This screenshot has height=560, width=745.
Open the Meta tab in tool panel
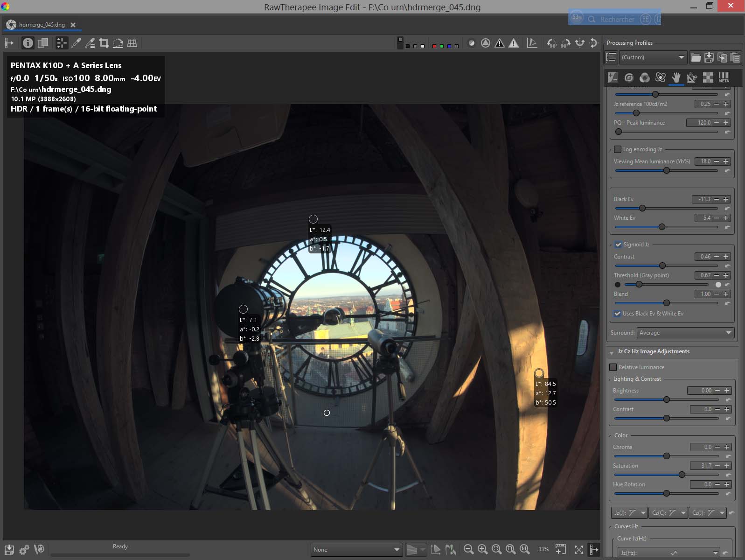coord(724,77)
